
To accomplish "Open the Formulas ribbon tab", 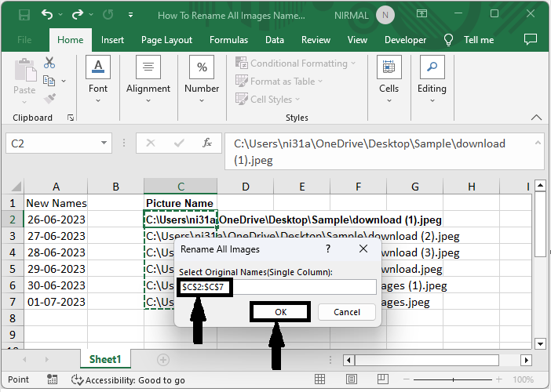I will 228,40.
